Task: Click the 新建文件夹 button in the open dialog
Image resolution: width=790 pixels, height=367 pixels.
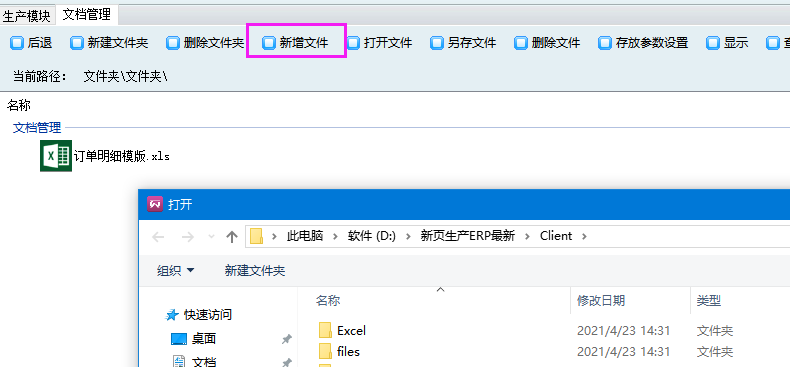Action: tap(255, 271)
